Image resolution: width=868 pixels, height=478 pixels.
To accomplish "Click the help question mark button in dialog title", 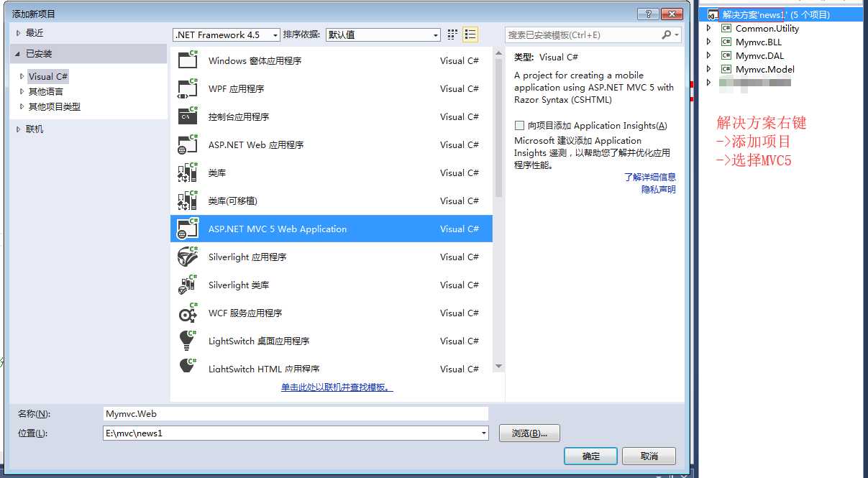I will (x=648, y=14).
